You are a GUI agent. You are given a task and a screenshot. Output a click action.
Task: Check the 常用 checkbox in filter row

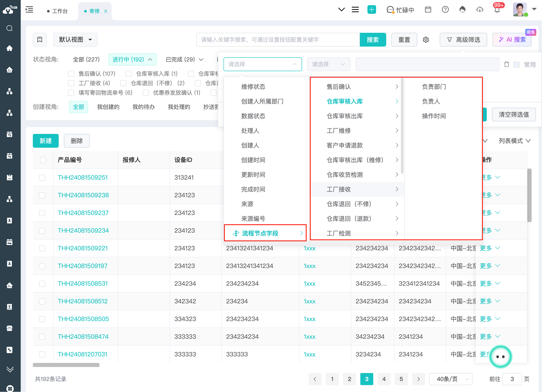[x=516, y=64]
